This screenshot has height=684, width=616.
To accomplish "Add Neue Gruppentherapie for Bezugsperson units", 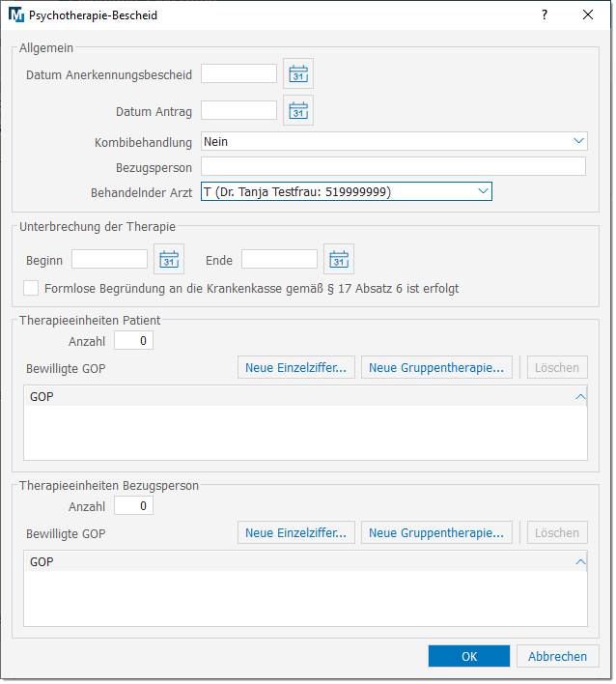I will point(436,532).
